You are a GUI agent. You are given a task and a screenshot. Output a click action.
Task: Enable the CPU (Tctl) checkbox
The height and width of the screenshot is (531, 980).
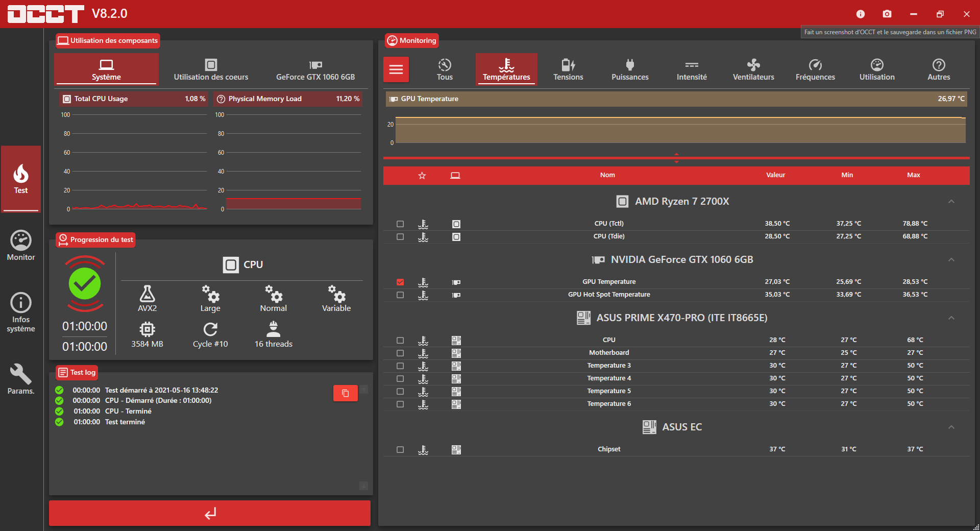pyautogui.click(x=400, y=224)
